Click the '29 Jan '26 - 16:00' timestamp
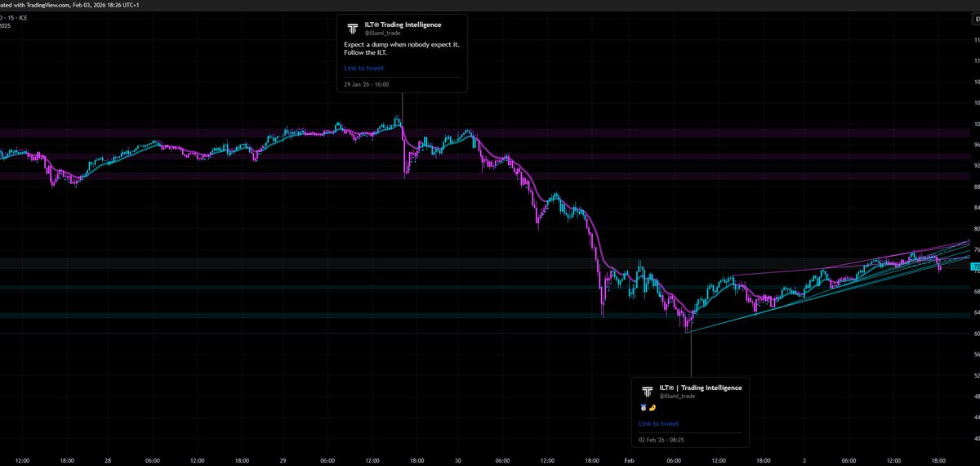980x466 pixels. [367, 84]
